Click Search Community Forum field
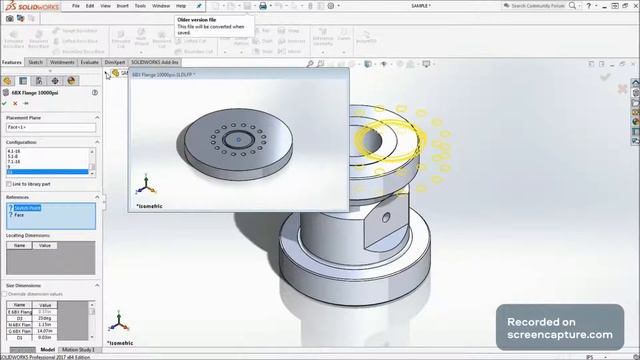 click(538, 6)
